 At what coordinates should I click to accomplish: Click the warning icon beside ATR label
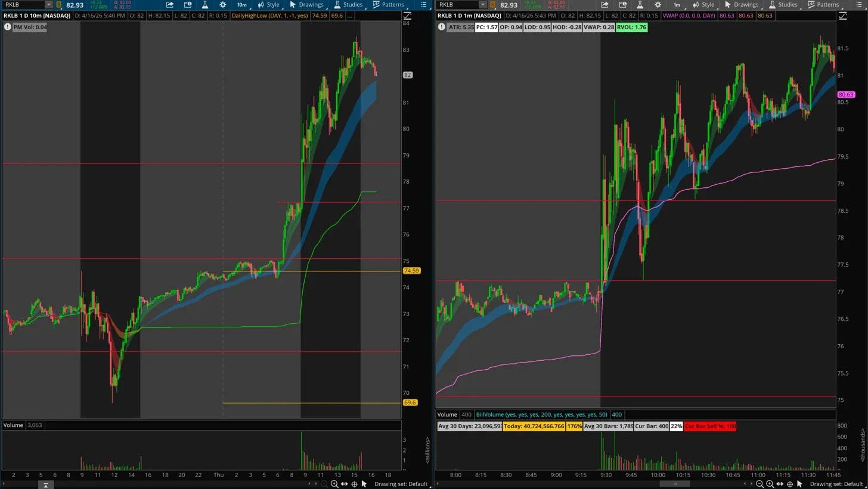[441, 27]
